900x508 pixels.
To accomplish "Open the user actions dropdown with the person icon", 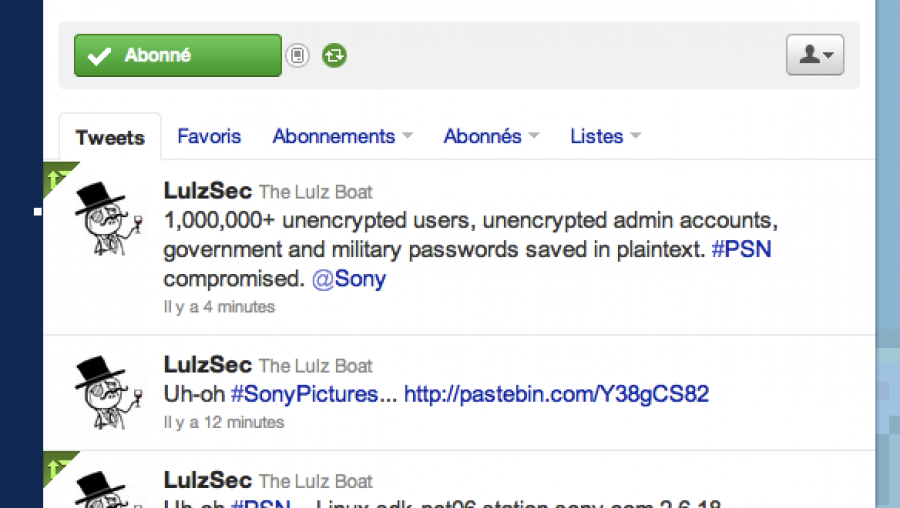I will [x=815, y=55].
